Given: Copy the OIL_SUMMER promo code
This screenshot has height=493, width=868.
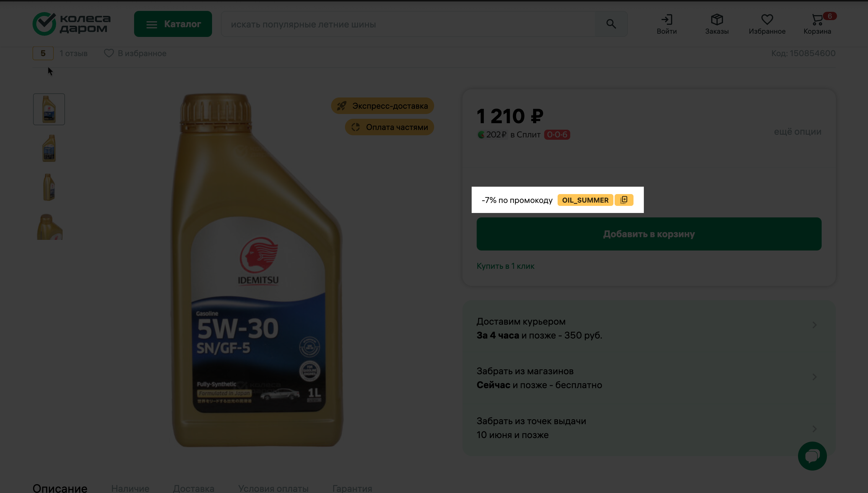Looking at the screenshot, I should (x=623, y=200).
